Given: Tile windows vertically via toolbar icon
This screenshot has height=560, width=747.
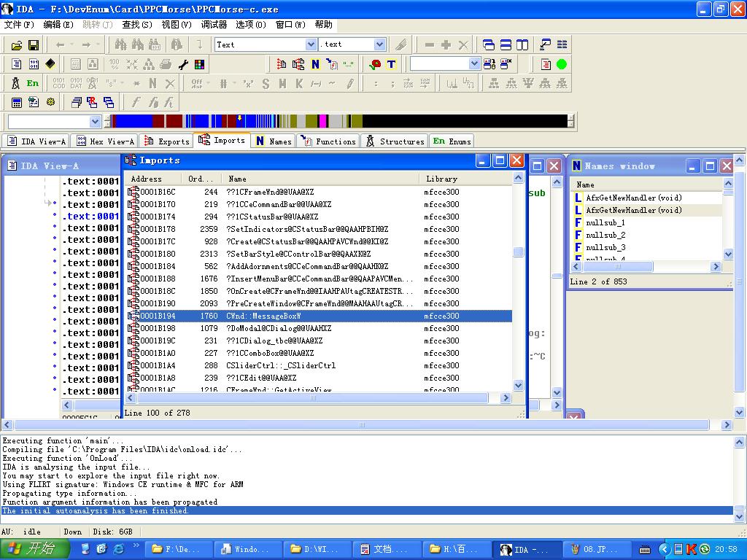Looking at the screenshot, I should click(x=522, y=45).
